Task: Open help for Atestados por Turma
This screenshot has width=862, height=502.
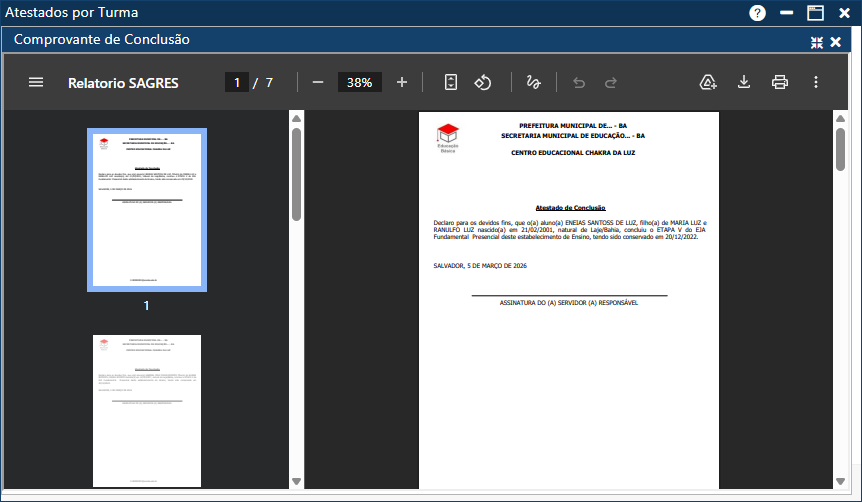Action: [x=758, y=13]
